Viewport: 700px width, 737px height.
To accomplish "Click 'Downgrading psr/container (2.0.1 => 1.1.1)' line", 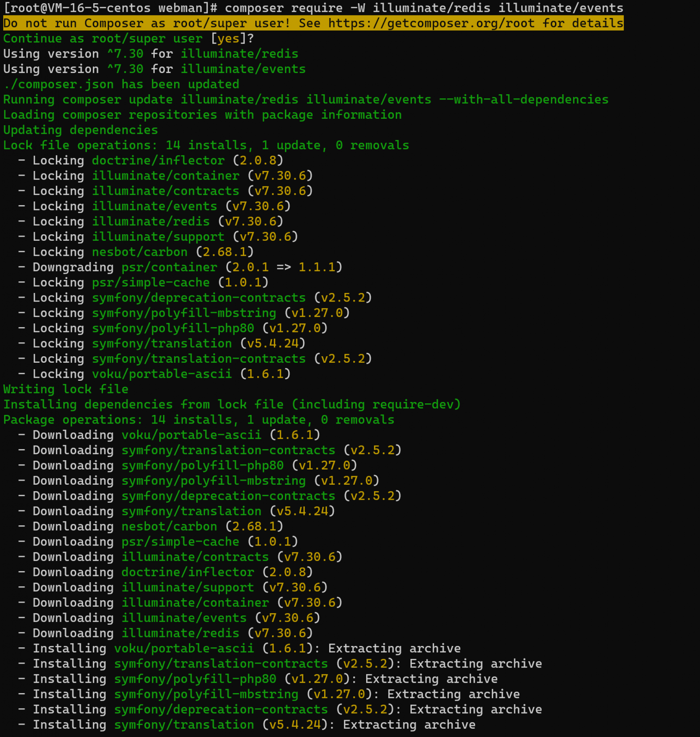I will (x=180, y=267).
